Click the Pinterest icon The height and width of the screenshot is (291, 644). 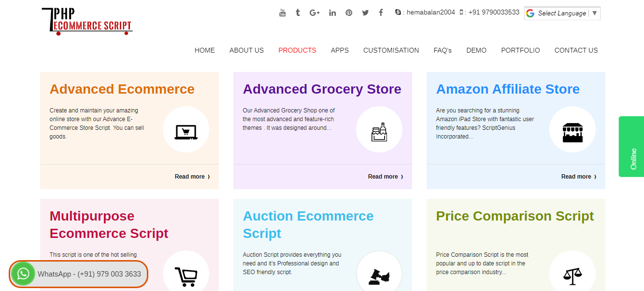(x=349, y=13)
